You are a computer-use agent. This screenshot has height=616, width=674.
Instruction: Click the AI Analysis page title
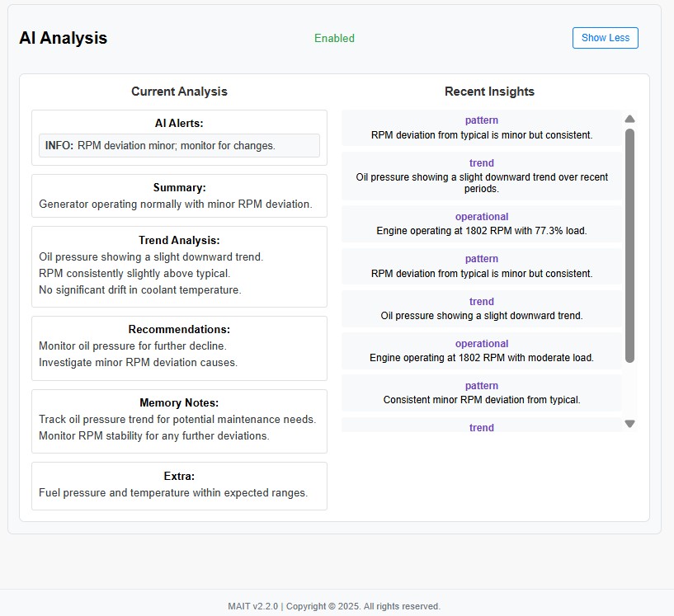point(64,38)
